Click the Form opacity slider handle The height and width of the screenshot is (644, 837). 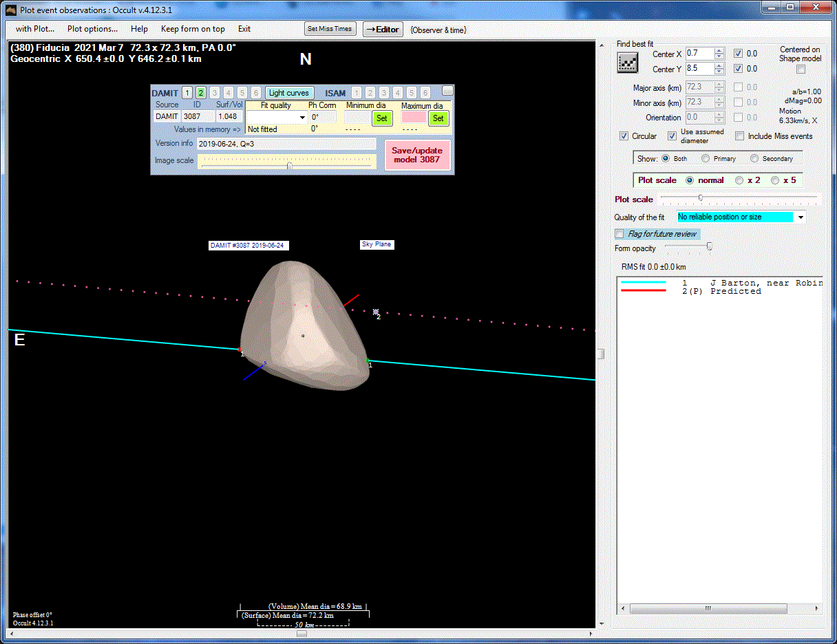click(710, 246)
